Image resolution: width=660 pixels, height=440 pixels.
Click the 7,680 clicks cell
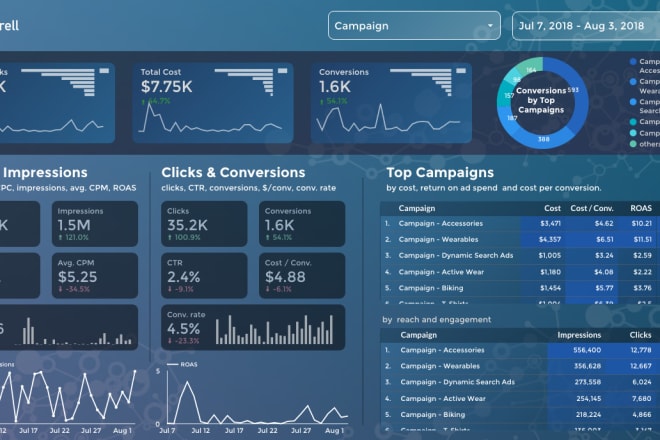pos(641,398)
